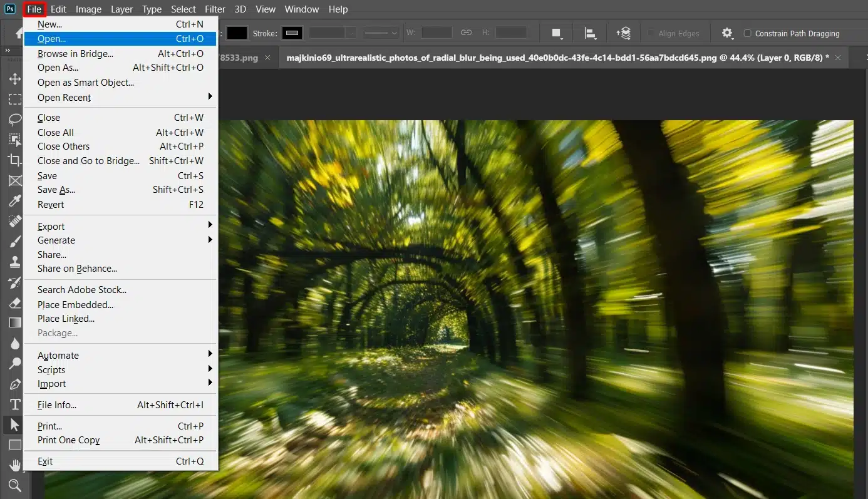Choose File Info... menu entry
The width and height of the screenshot is (868, 499).
120,405
